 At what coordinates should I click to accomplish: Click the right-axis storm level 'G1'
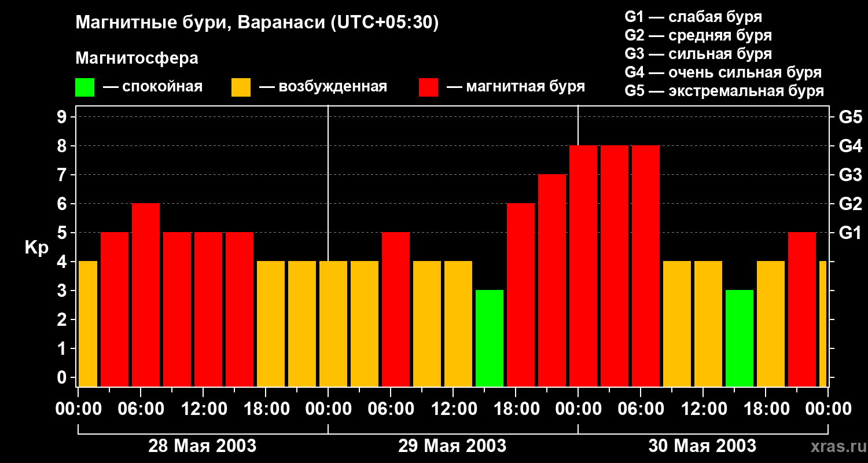pyautogui.click(x=850, y=233)
